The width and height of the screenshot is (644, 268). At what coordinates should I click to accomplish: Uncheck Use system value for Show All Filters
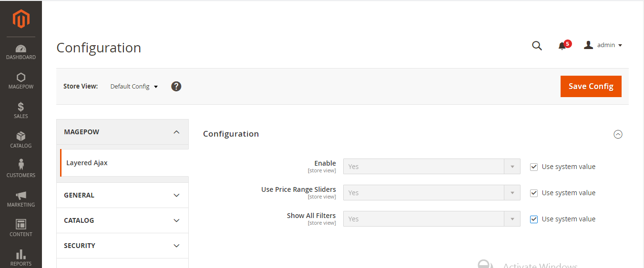click(534, 219)
